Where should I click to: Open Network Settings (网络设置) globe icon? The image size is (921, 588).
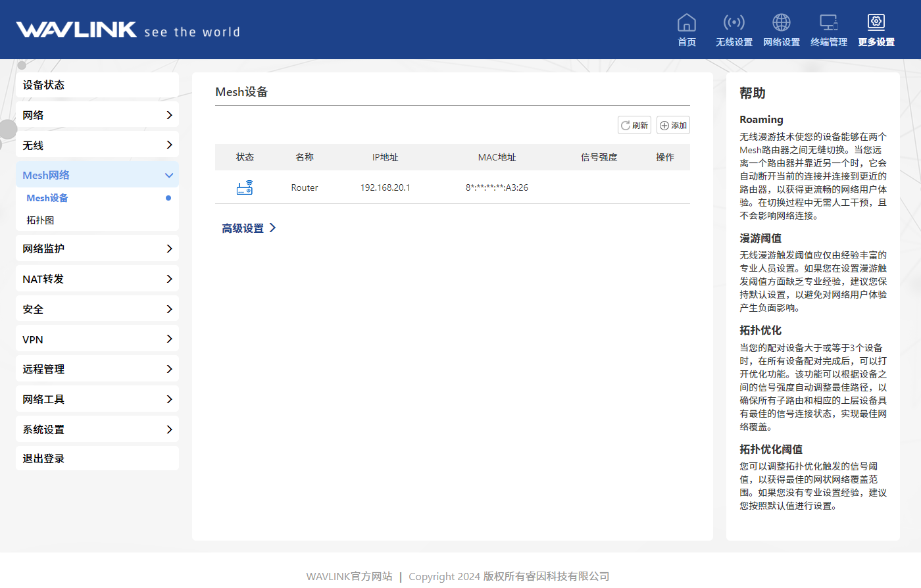click(781, 23)
